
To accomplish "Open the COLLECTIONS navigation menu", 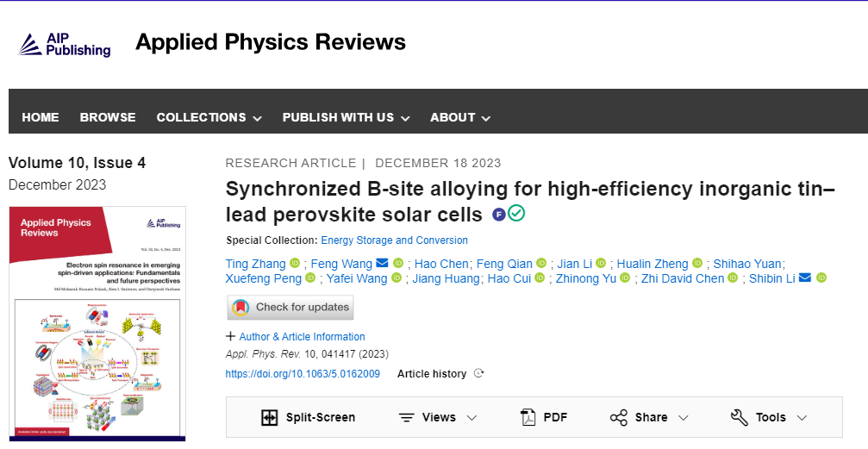I will click(x=209, y=117).
